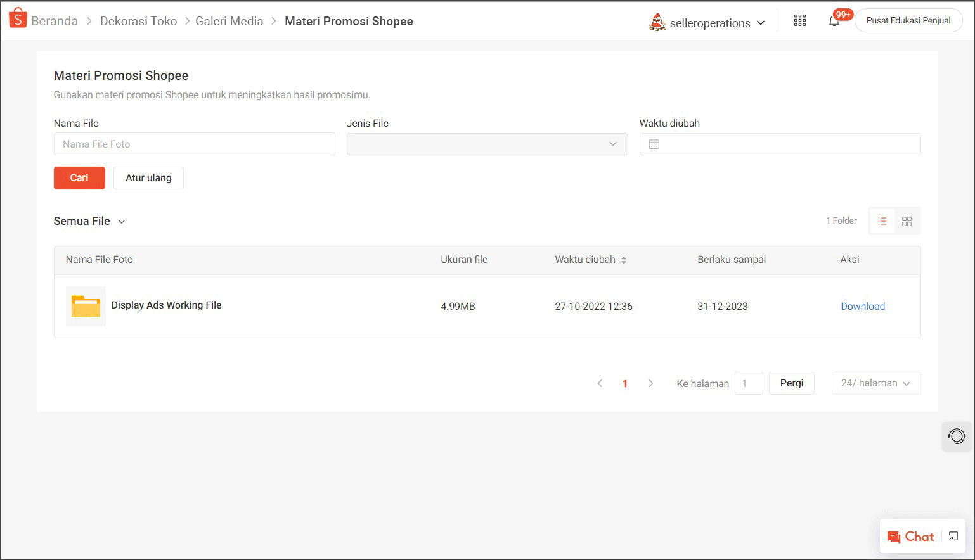Click the Nama File Foto column header

pos(100,260)
